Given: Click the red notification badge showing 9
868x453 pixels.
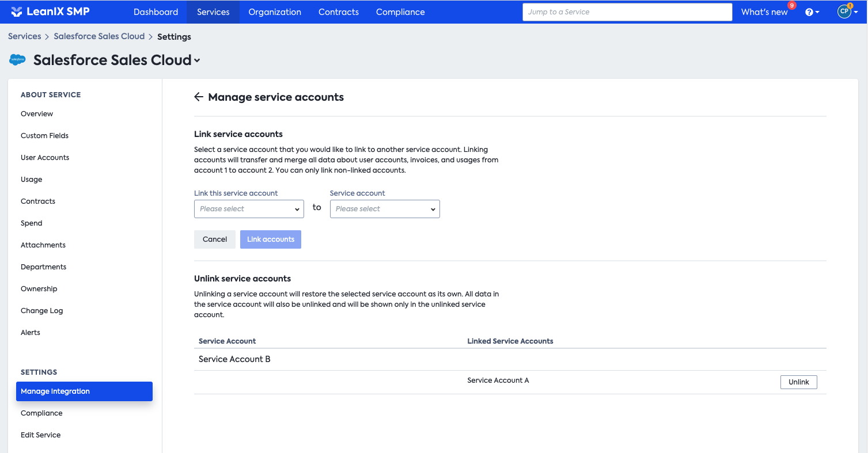Looking at the screenshot, I should click(x=792, y=5).
